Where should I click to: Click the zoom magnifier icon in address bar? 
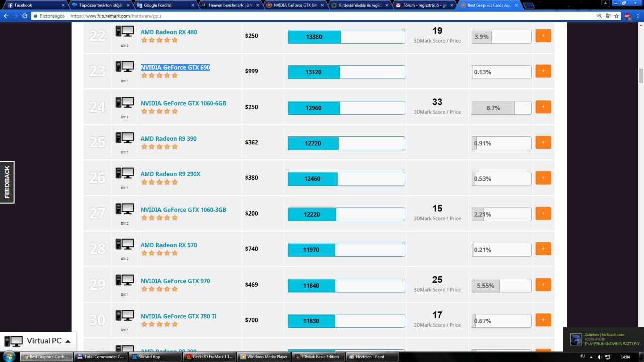point(600,16)
